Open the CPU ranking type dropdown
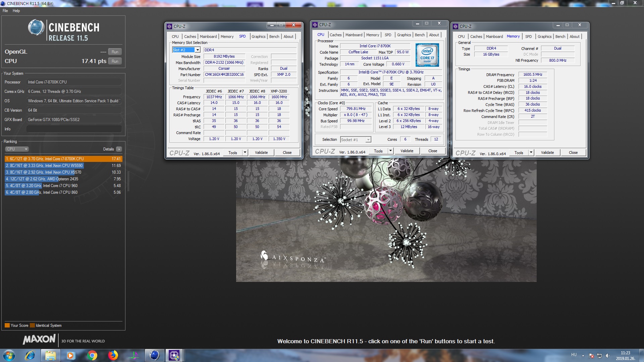 (17, 149)
